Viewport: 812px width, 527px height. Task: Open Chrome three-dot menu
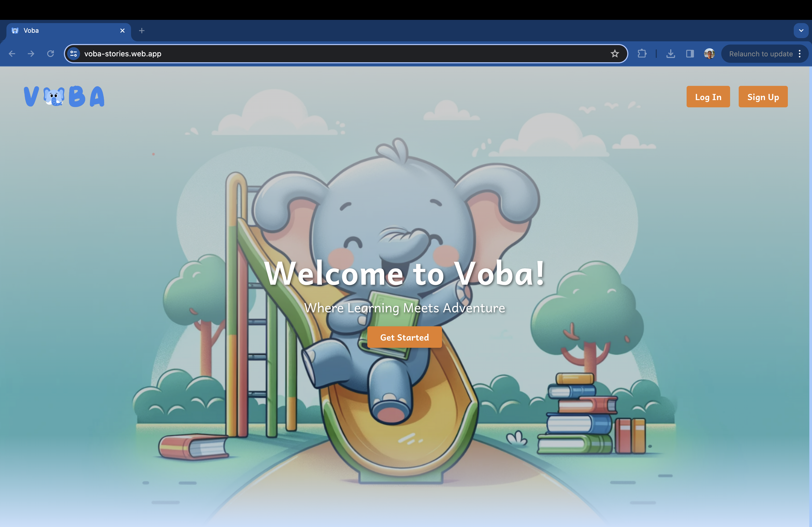tap(800, 54)
